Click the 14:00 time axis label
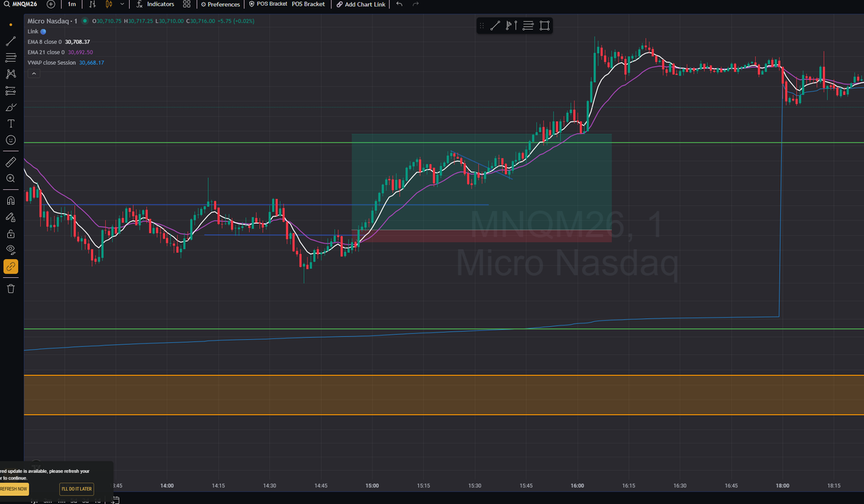Image resolution: width=864 pixels, height=504 pixels. coord(168,485)
